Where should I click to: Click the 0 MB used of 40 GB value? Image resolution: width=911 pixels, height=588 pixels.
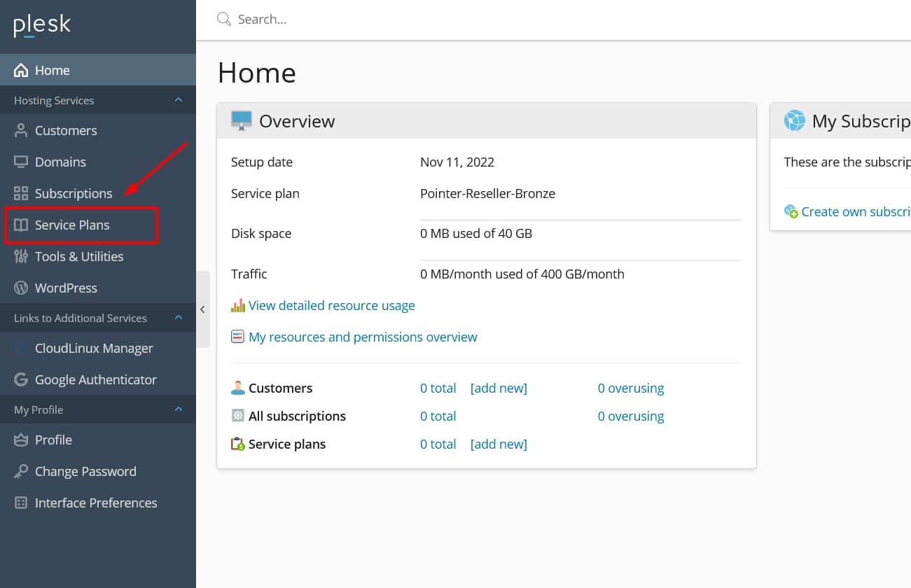476,233
